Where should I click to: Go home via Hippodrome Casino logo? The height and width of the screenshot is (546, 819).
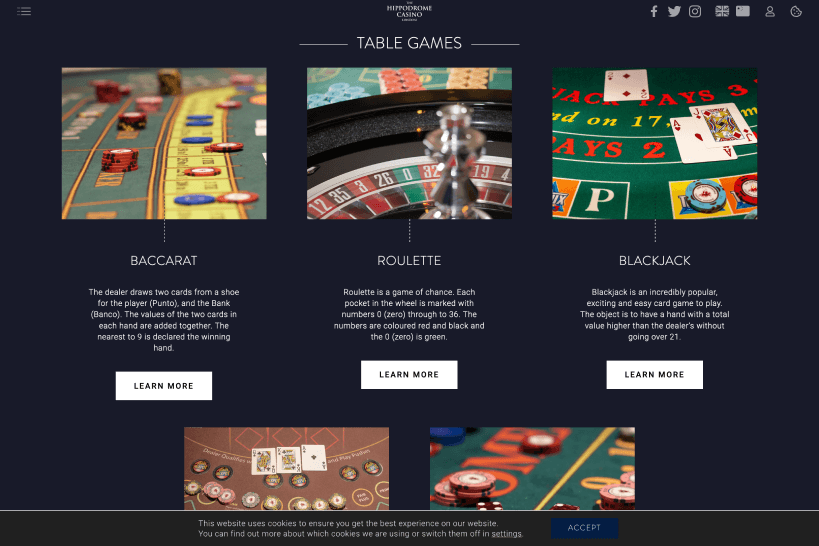point(410,11)
